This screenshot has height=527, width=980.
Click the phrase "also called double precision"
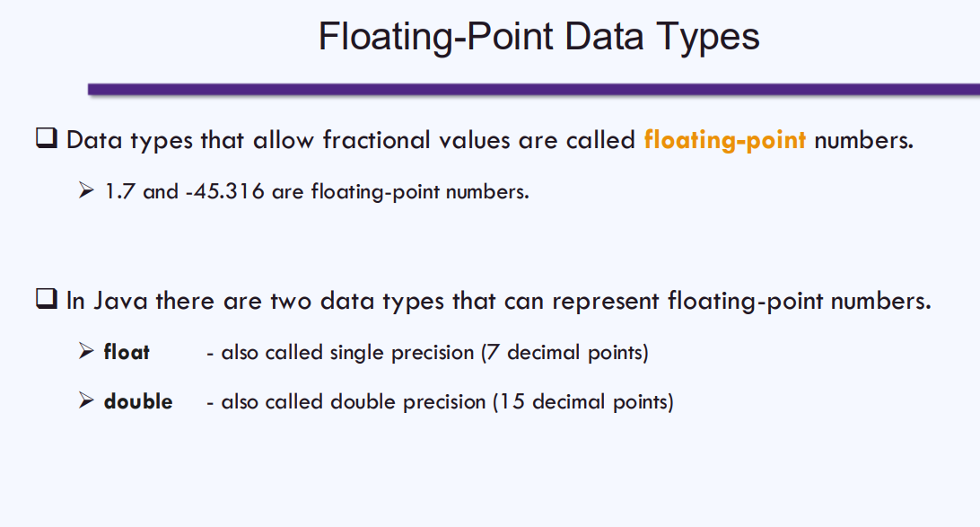[354, 401]
